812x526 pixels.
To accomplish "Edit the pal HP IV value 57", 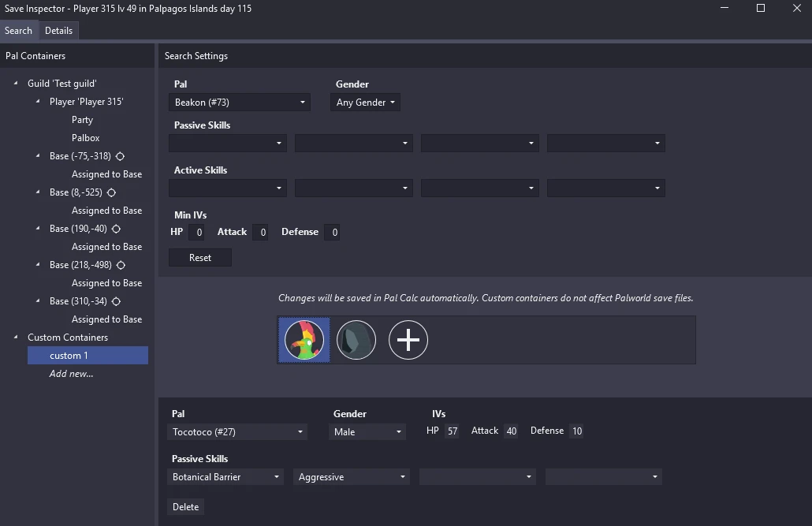I will [x=452, y=431].
